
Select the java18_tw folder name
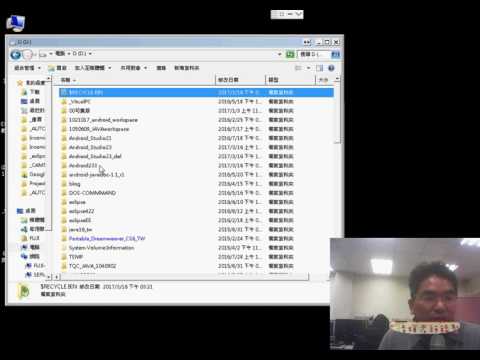click(80, 230)
